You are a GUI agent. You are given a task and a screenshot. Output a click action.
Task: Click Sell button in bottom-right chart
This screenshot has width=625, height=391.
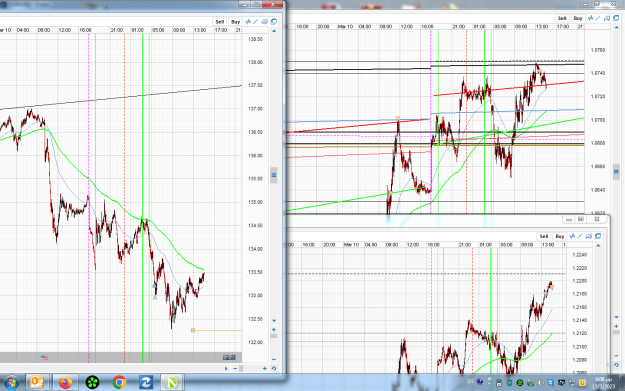[544, 236]
